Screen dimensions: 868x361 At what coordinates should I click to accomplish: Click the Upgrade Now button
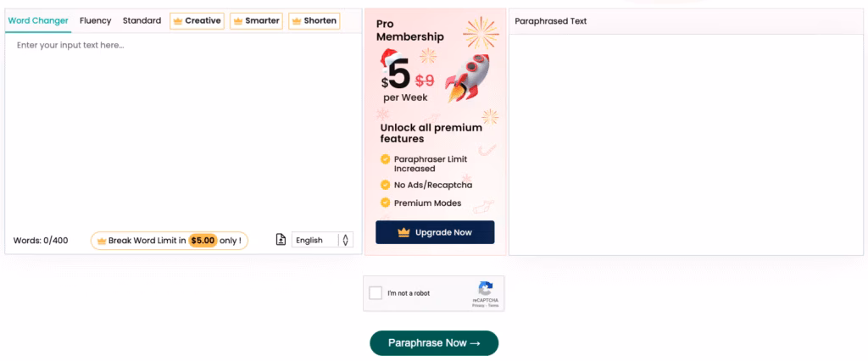click(x=435, y=232)
